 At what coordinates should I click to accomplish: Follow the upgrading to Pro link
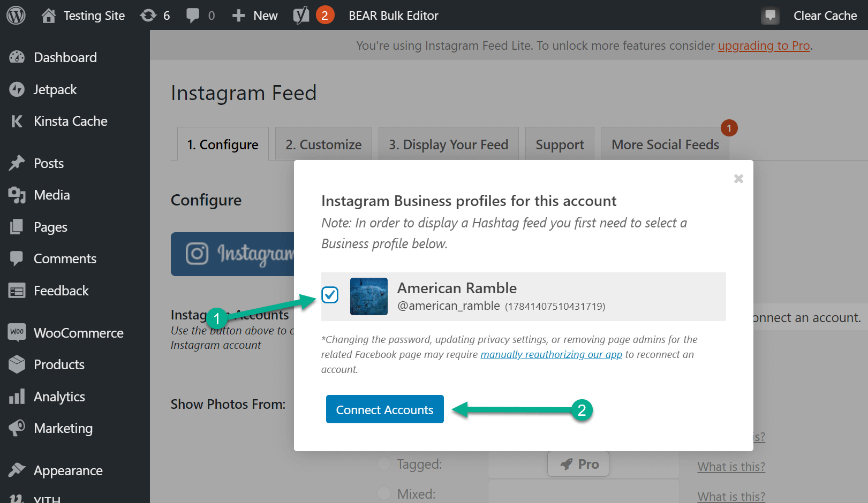point(764,45)
